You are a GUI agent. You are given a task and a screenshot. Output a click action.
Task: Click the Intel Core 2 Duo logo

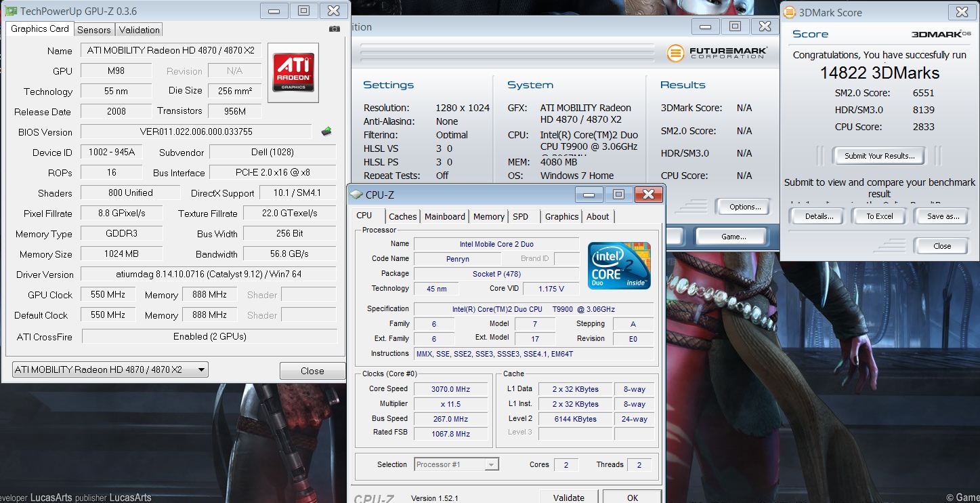click(619, 265)
